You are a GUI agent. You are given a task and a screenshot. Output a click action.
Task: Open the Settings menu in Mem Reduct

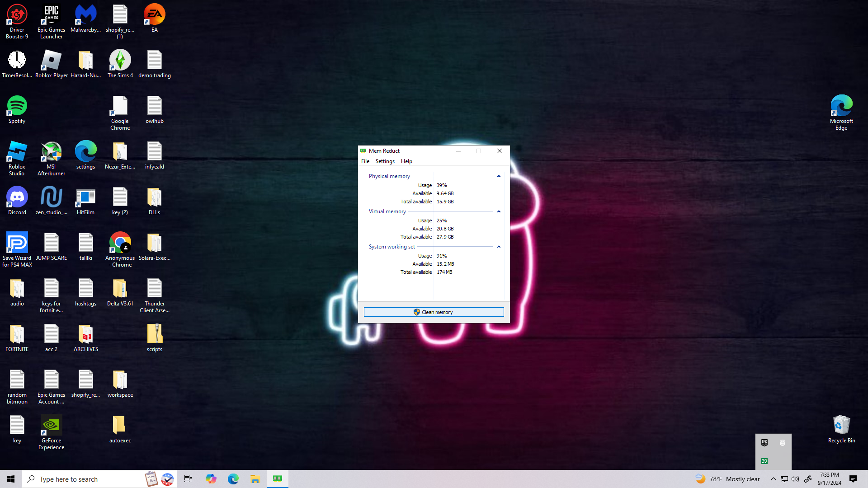point(385,161)
